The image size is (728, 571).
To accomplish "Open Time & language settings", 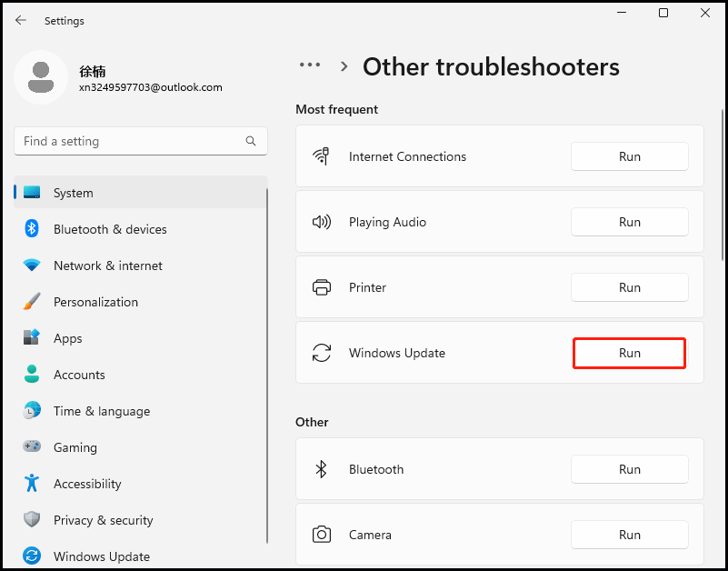I will 141,411.
